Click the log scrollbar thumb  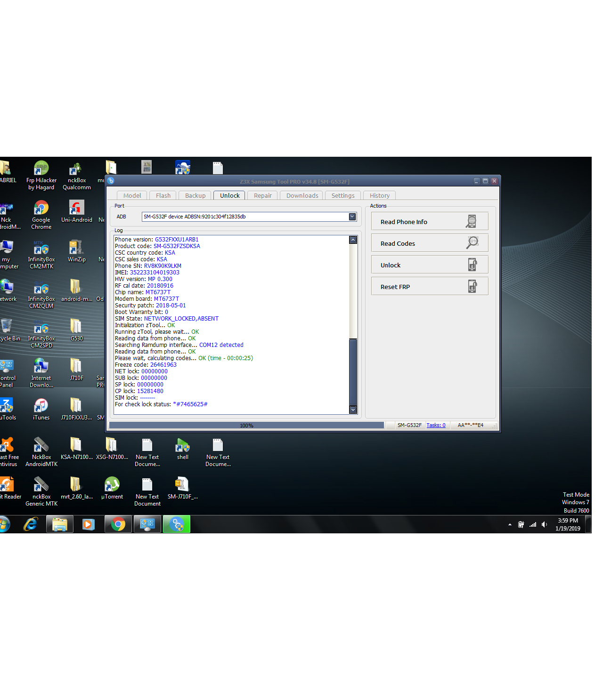[x=353, y=372]
